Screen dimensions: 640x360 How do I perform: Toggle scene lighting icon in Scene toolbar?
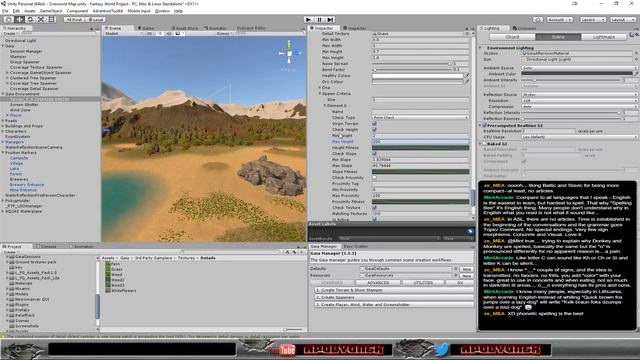point(160,33)
